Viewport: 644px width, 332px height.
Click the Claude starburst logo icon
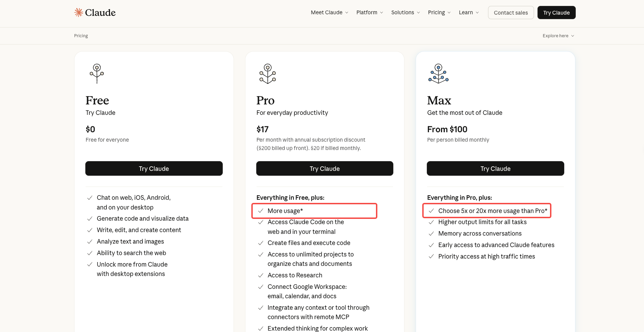(79, 13)
